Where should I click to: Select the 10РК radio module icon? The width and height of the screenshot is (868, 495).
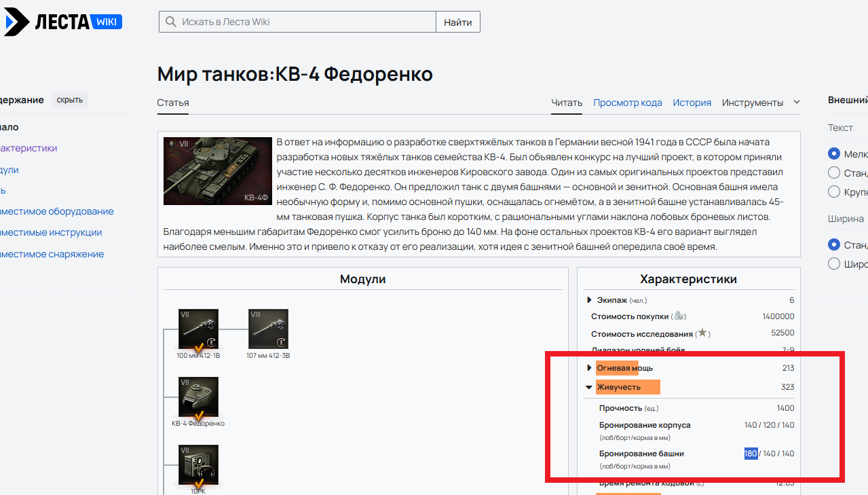pos(198,465)
